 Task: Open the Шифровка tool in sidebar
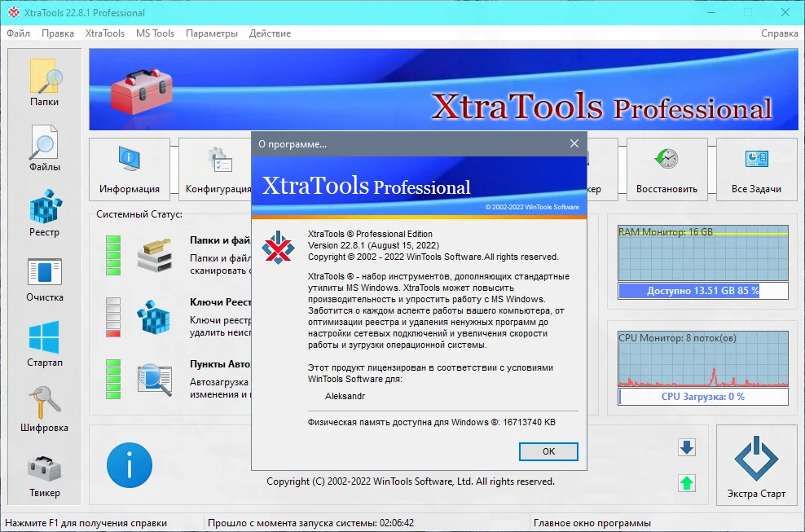pos(45,408)
